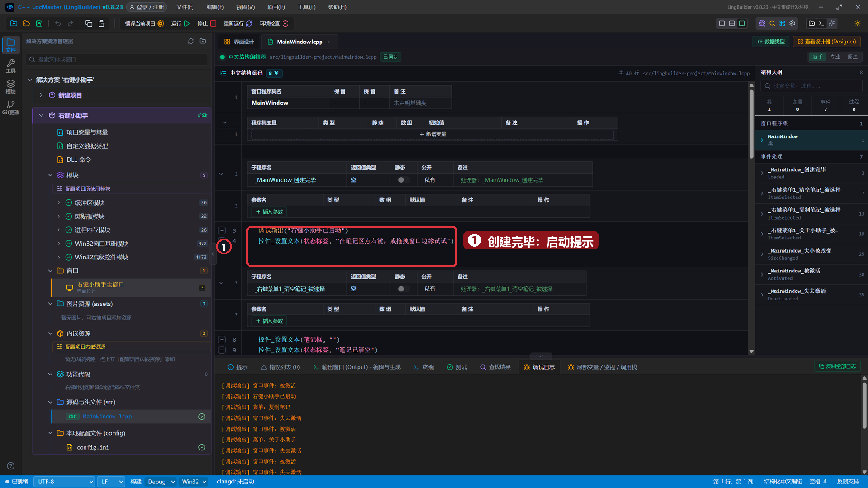
Task: Open help icon at bottom-left sidebar
Action: coord(11,466)
